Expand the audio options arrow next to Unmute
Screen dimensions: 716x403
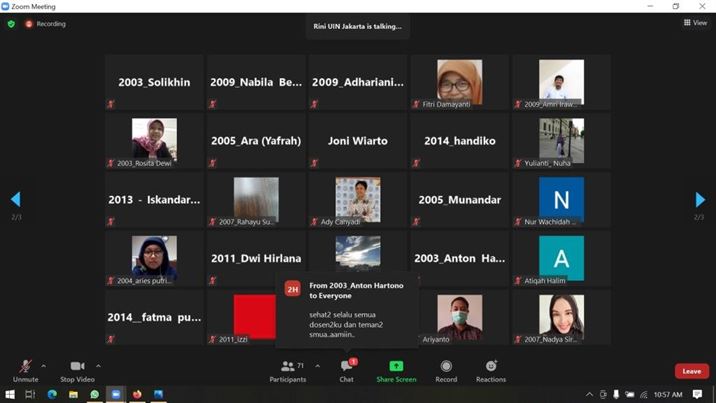43,366
